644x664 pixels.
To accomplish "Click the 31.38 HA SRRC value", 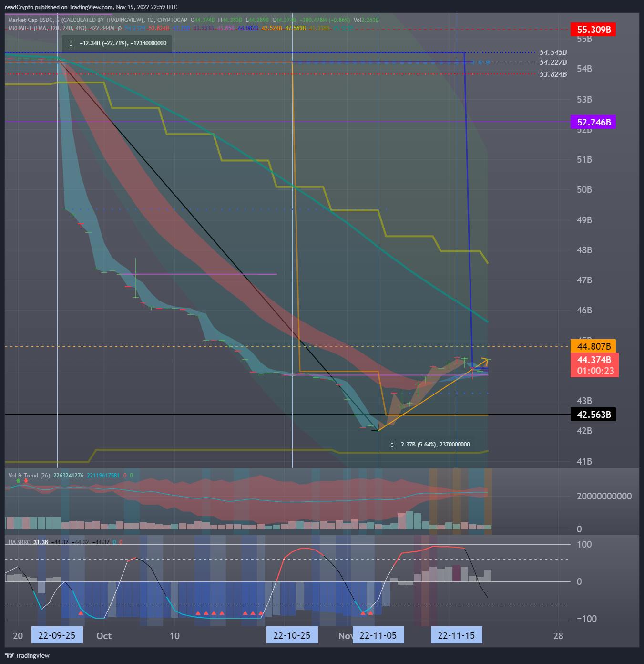I will click(x=41, y=542).
